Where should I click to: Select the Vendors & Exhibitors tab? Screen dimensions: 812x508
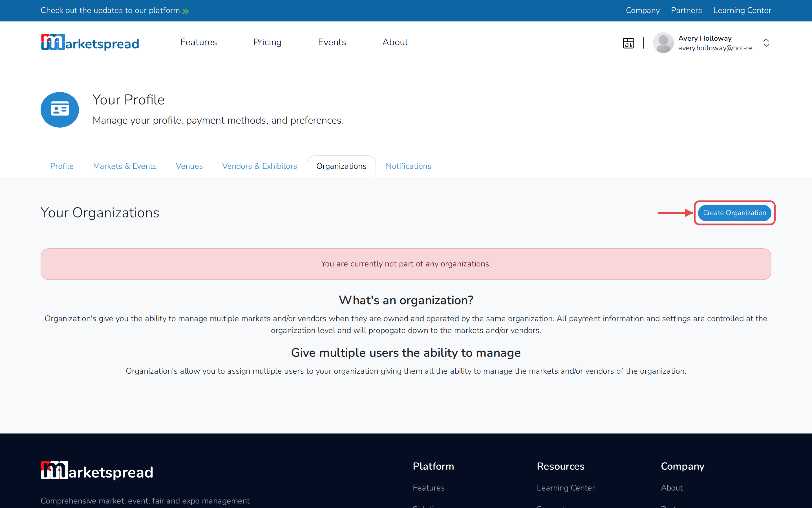[259, 166]
